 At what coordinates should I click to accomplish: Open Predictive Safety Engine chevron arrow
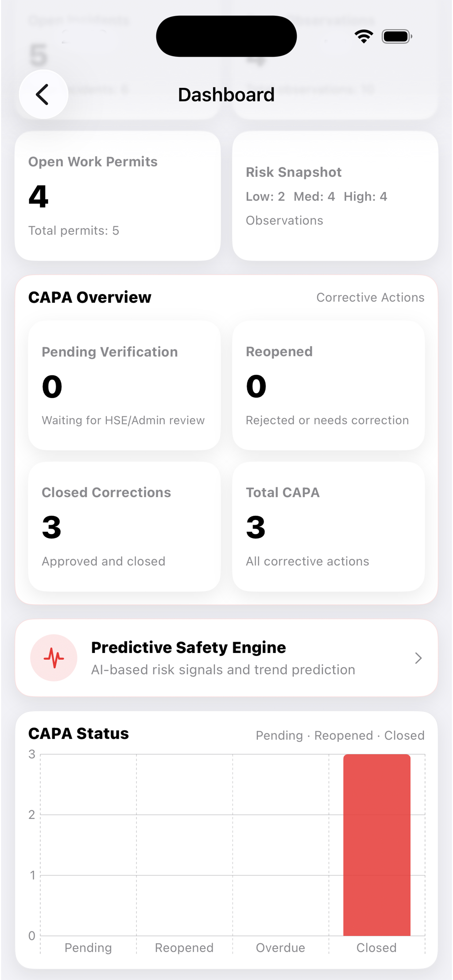coord(418,658)
